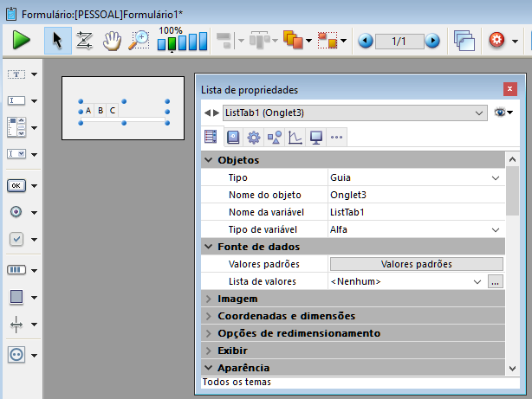Select the checkbox object tool

[16, 239]
